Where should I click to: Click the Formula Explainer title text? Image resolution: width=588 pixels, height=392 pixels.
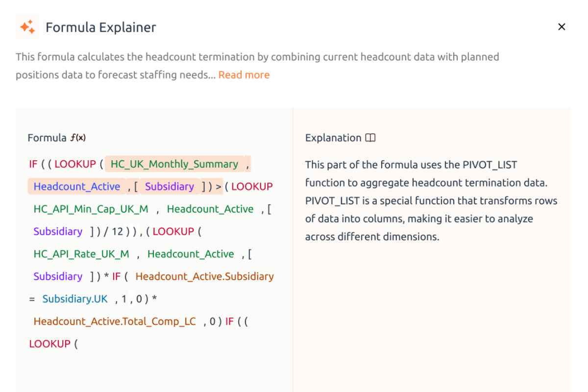click(x=100, y=27)
